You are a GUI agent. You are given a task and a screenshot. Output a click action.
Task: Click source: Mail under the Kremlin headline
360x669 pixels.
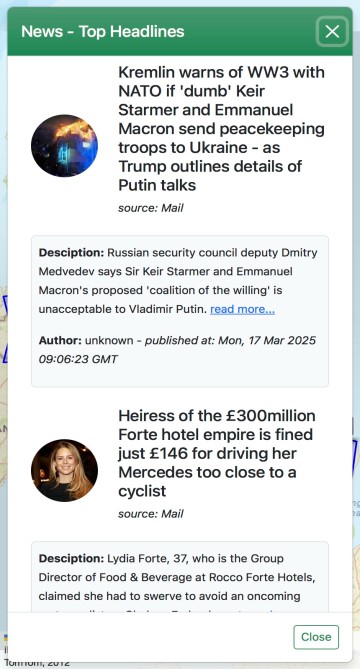pos(151,208)
